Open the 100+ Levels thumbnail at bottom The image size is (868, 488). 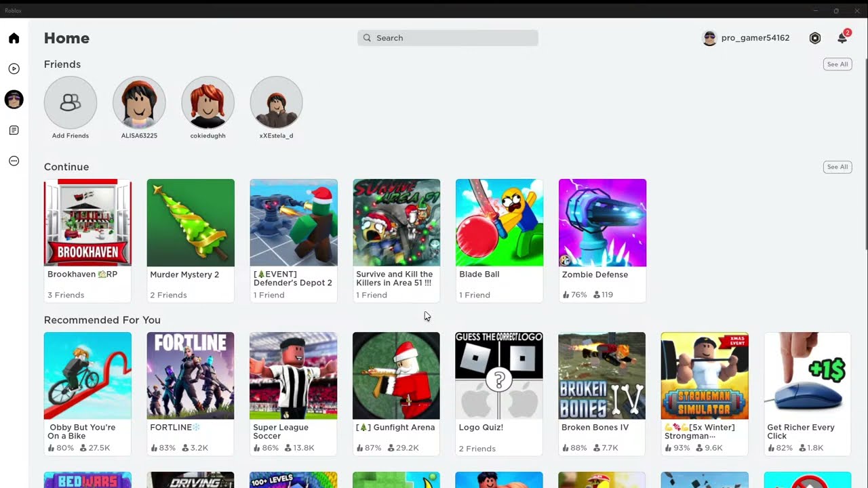click(294, 480)
